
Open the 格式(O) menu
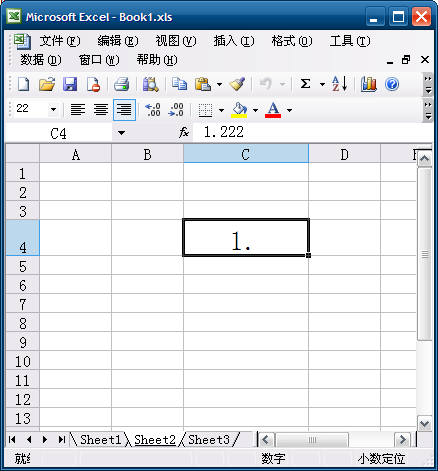[292, 41]
